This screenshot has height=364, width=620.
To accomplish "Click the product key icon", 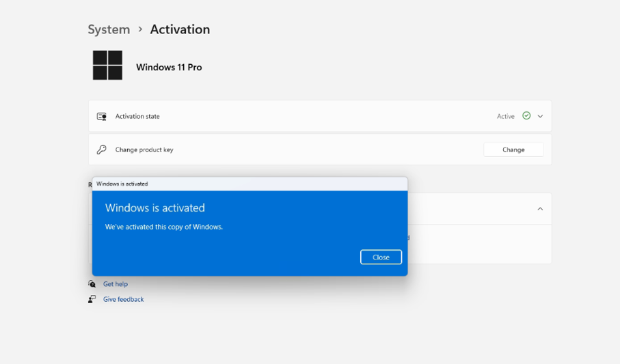I will coord(102,150).
